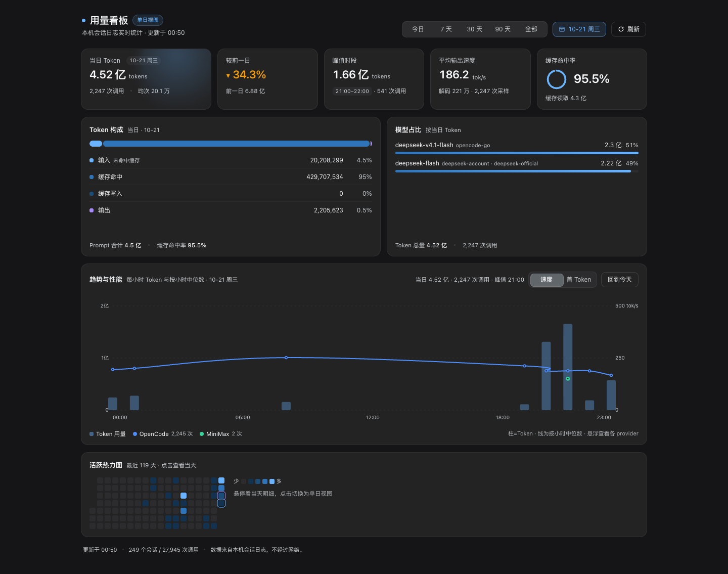The height and width of the screenshot is (574, 728).
Task: Click the 34.3% change value
Action: click(x=249, y=75)
